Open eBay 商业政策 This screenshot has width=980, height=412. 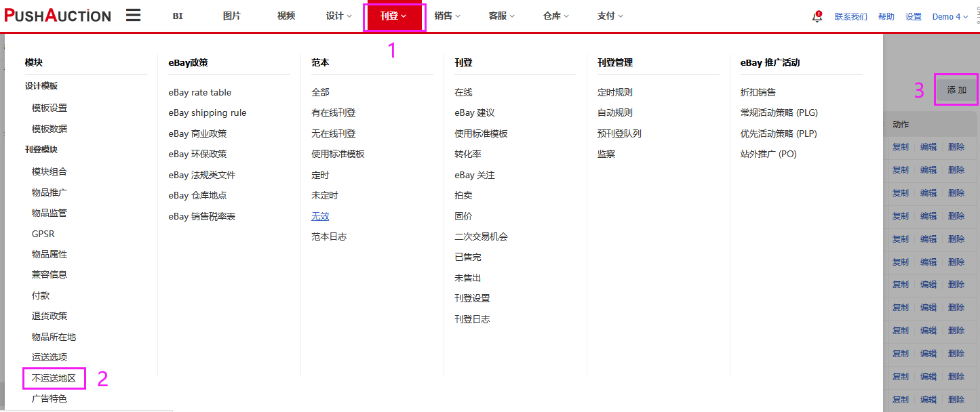(x=197, y=133)
